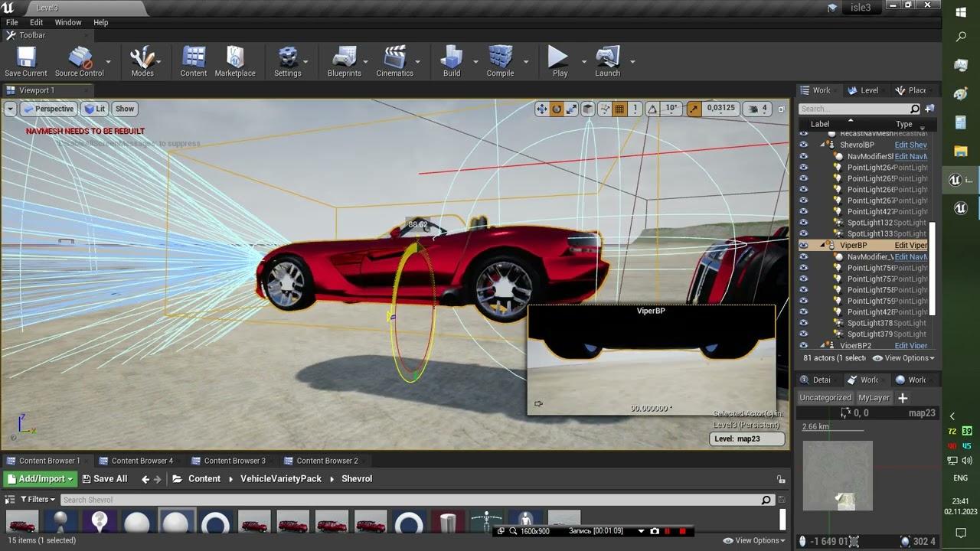
Task: Open Windows taskbar search
Action: [x=961, y=37]
